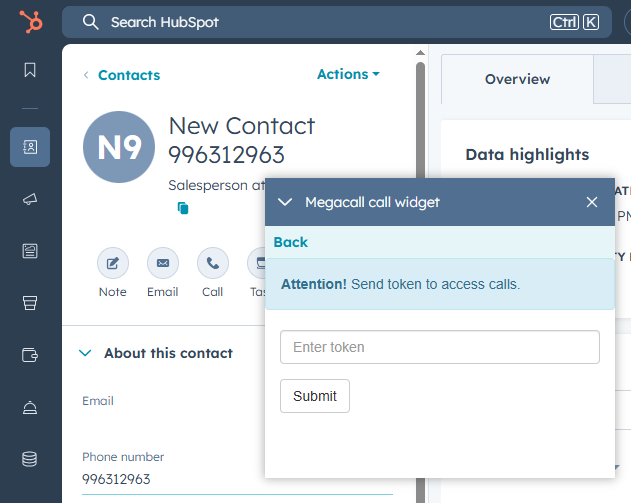This screenshot has height=503, width=631.
Task: Open the Contacts CRM sidebar icon
Action: 30,147
